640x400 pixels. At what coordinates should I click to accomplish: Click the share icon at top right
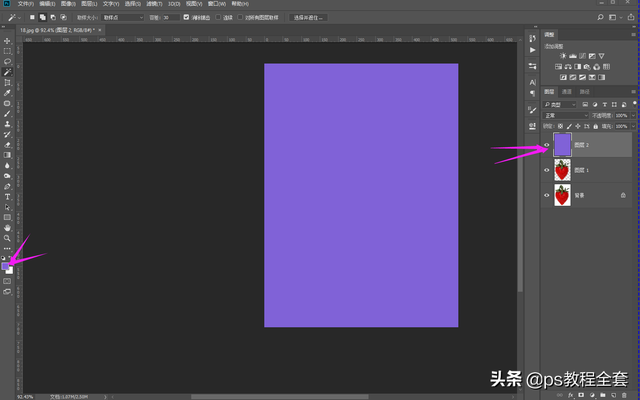pyautogui.click(x=631, y=17)
